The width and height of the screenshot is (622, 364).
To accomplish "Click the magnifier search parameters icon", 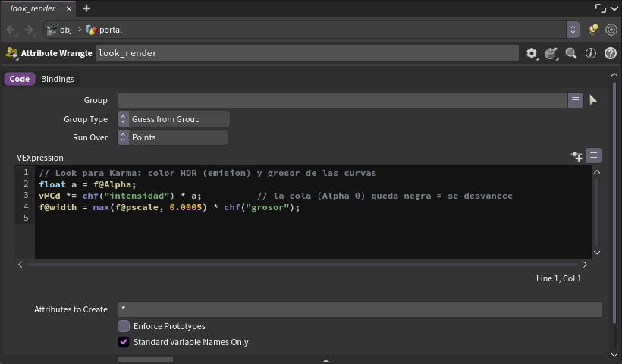I will point(571,53).
